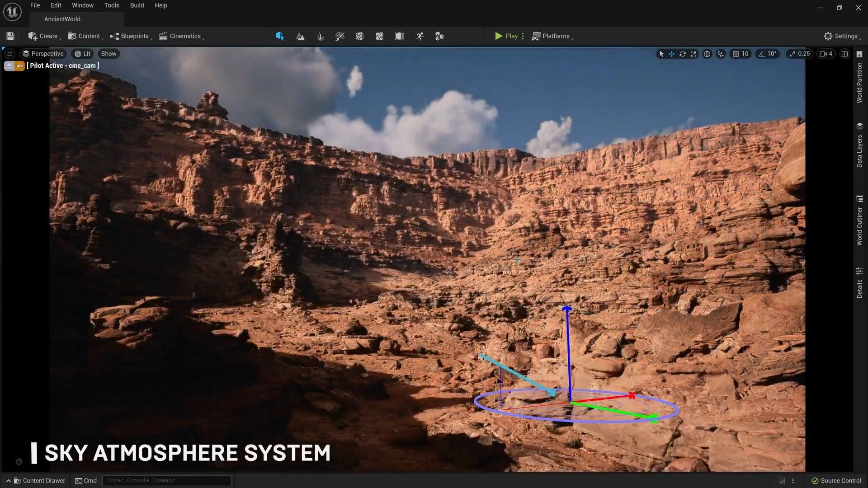Viewport: 868px width, 488px height.
Task: Open Mesh Paint mode
Action: click(340, 36)
